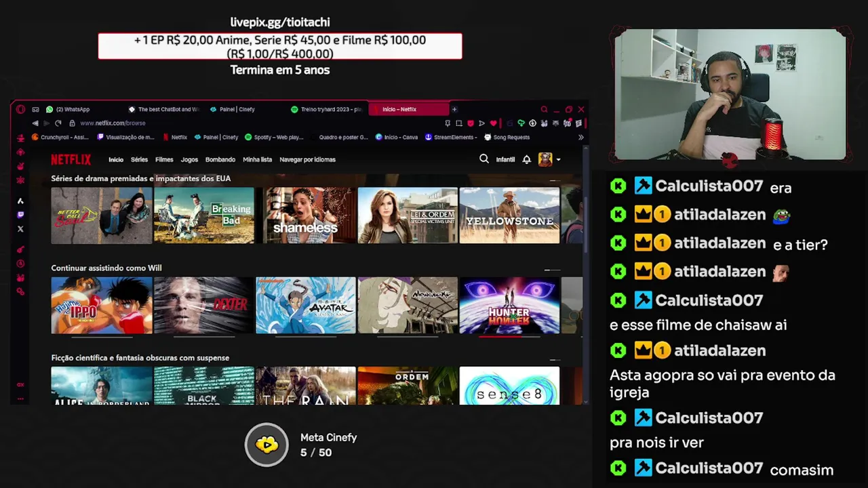The height and width of the screenshot is (488, 868).
Task: Click the browser search tabs magnifier icon
Action: point(544,109)
